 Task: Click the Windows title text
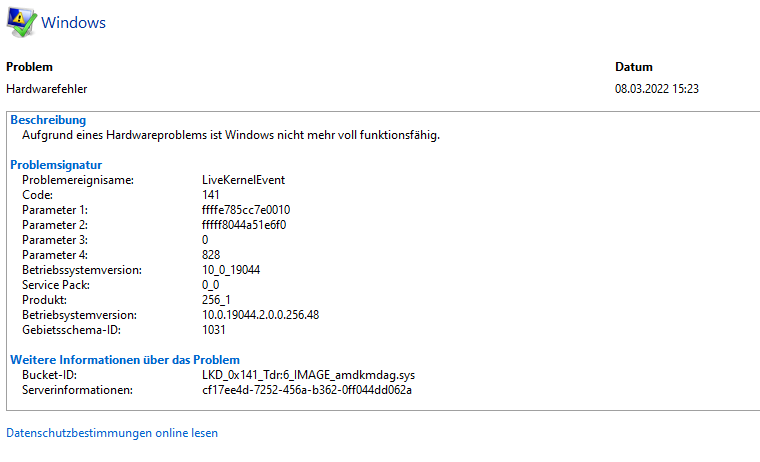[x=73, y=23]
